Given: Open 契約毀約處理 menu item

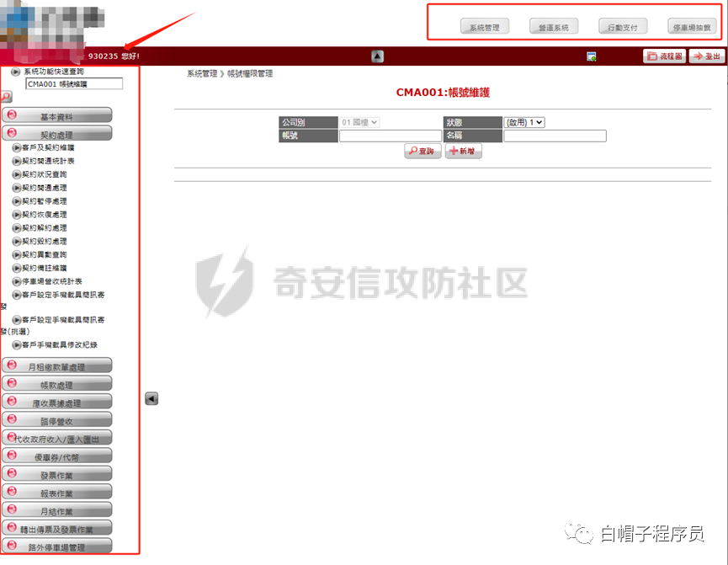Looking at the screenshot, I should click(x=44, y=242).
